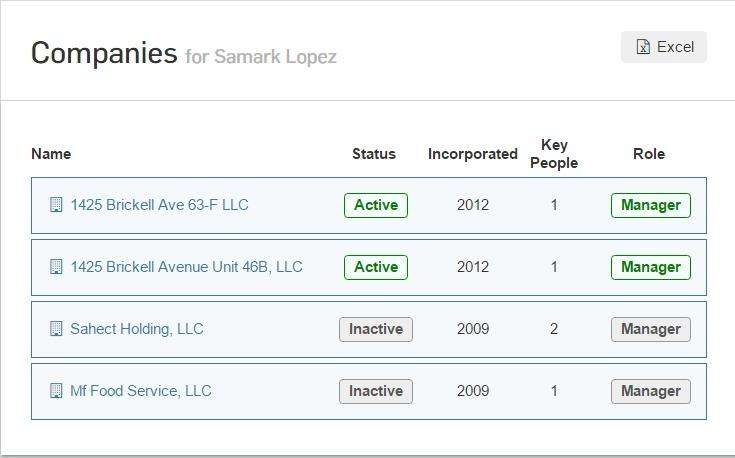Image resolution: width=735 pixels, height=458 pixels.
Task: Export companies with the Excel button
Action: 664,47
